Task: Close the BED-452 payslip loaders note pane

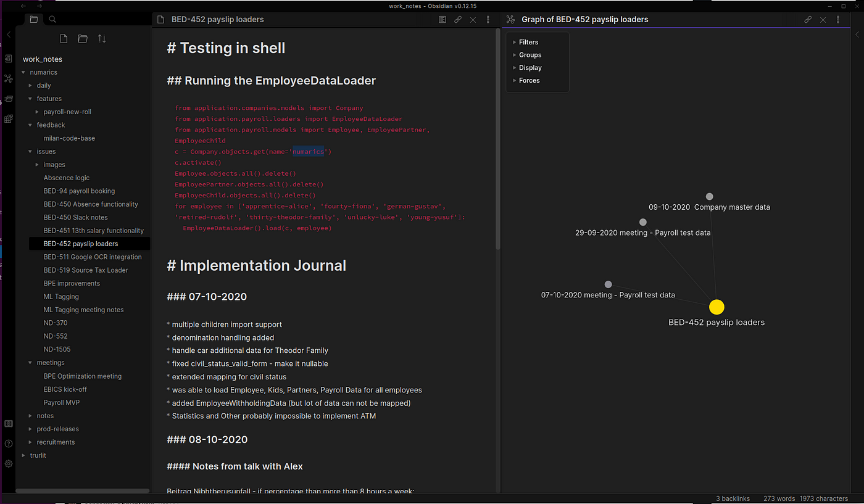Action: (473, 20)
